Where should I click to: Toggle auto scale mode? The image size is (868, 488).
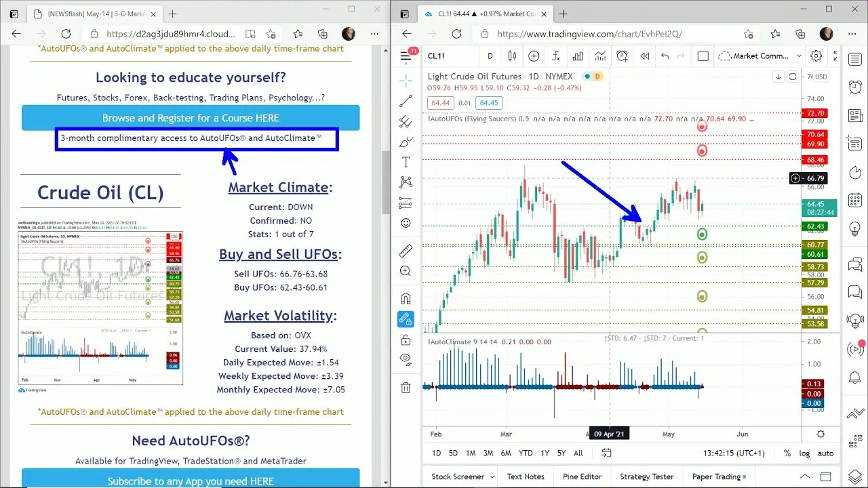(825, 453)
